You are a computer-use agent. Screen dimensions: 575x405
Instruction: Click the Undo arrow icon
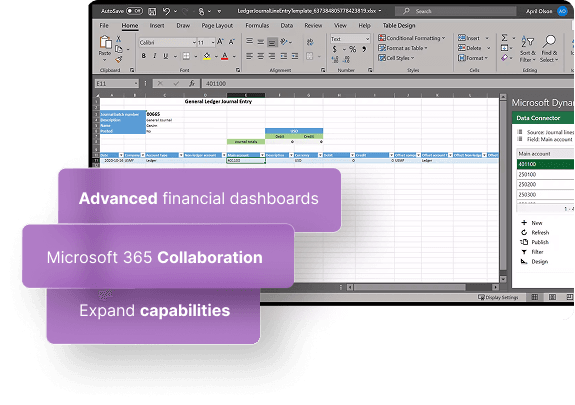pyautogui.click(x=166, y=11)
